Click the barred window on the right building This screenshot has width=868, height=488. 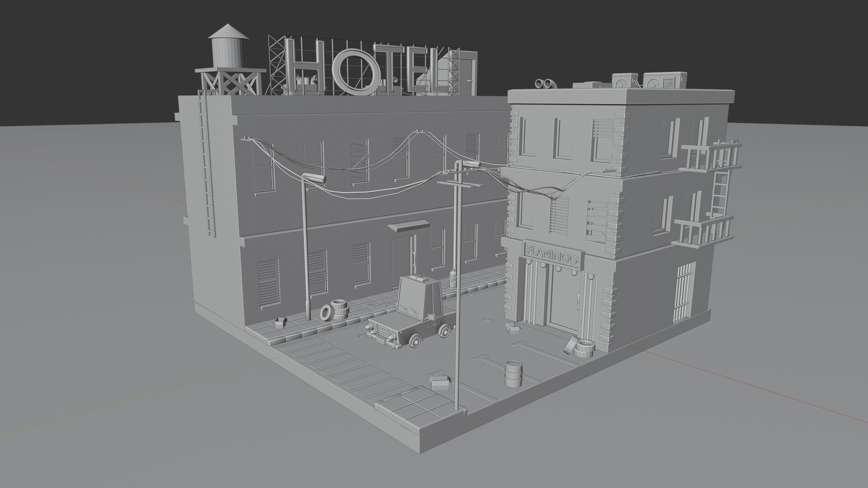(x=684, y=291)
